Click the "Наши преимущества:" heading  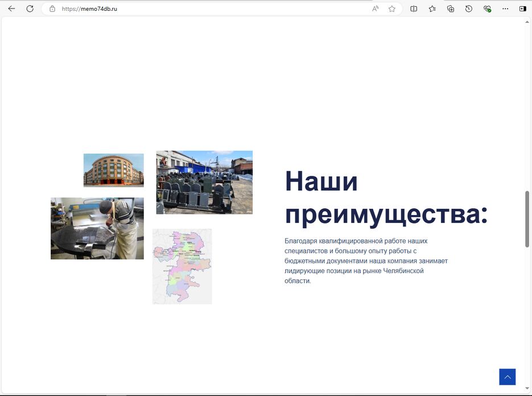click(x=386, y=198)
